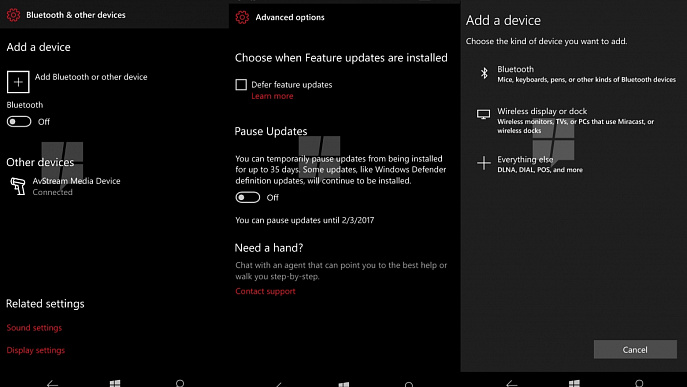The width and height of the screenshot is (687, 387).
Task: Select the Bluetooth symbol in Add a device
Action: (484, 73)
